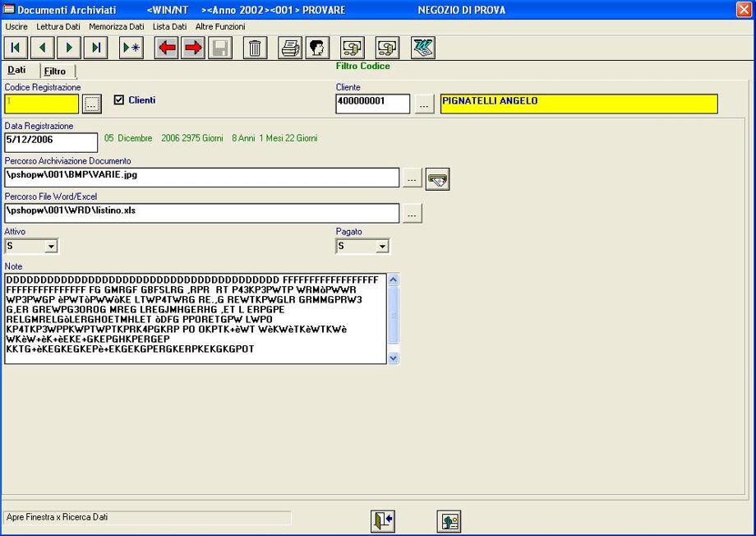Screen dimensions: 756x536
Task: Click the scanner icon beside document path
Action: pos(437,178)
